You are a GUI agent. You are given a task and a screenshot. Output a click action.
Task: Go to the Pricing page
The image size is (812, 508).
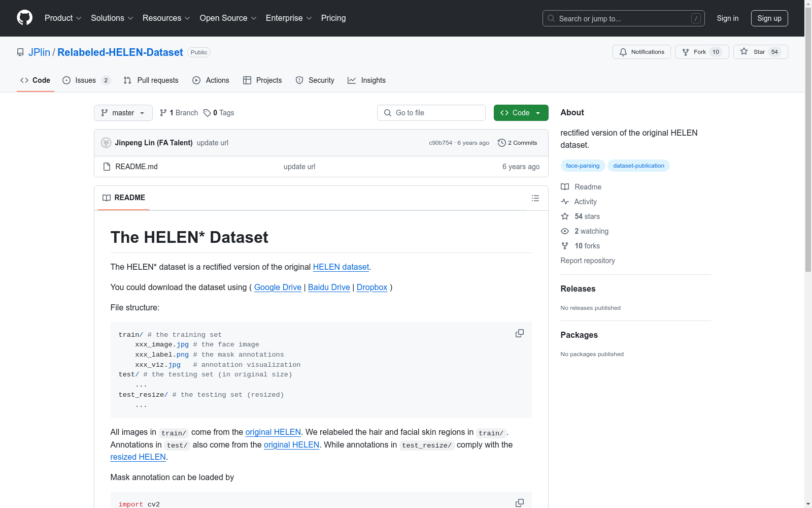point(333,18)
